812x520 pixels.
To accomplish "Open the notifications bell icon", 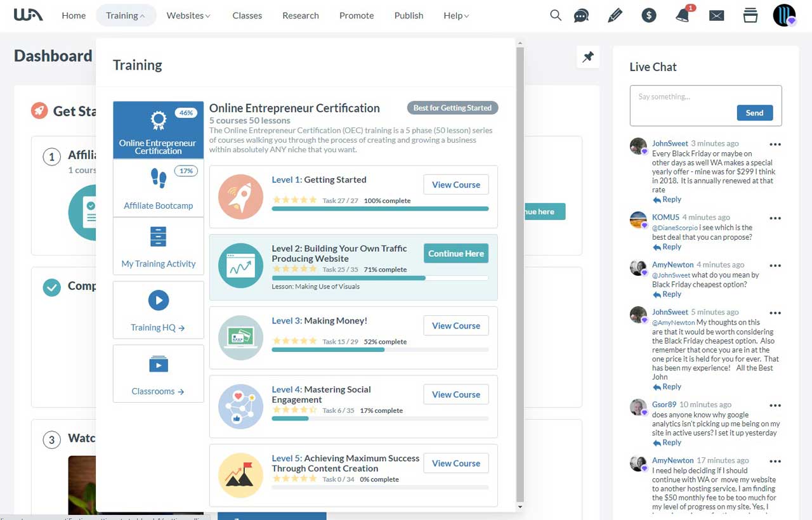I will (x=683, y=16).
